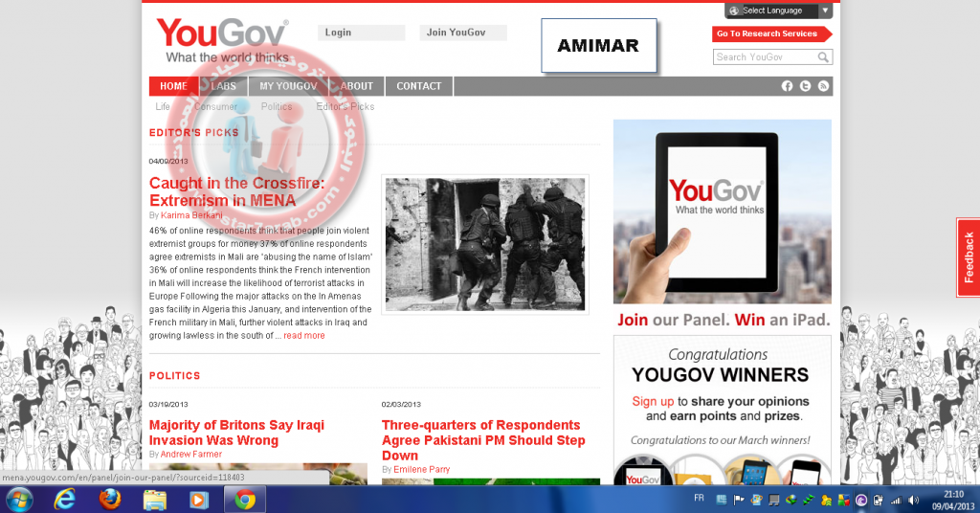Open Three-quarters of Respondents Pakistani PM article
980x513 pixels.
(x=483, y=440)
